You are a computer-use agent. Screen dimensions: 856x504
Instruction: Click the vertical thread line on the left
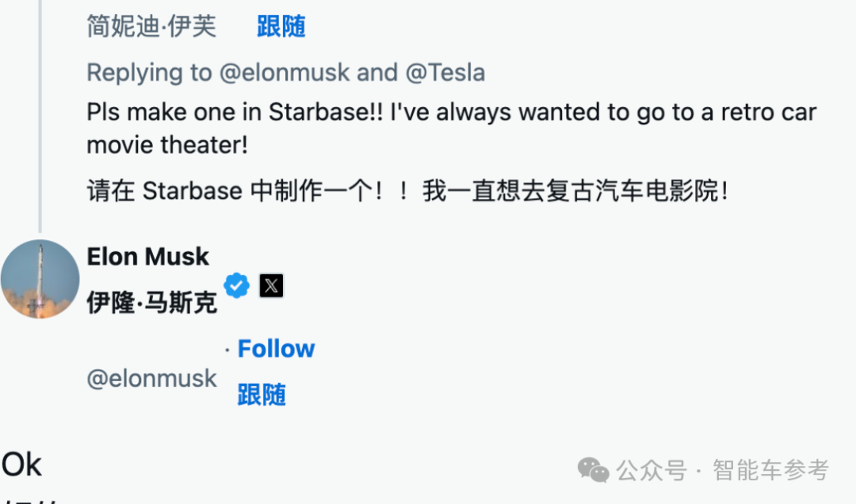(40, 119)
